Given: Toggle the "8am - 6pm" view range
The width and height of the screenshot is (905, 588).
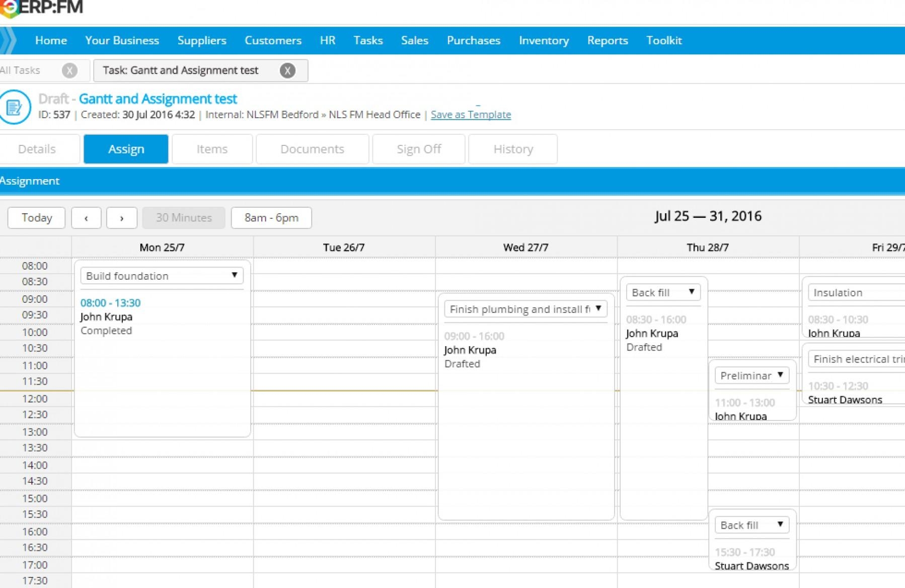Looking at the screenshot, I should (x=271, y=217).
